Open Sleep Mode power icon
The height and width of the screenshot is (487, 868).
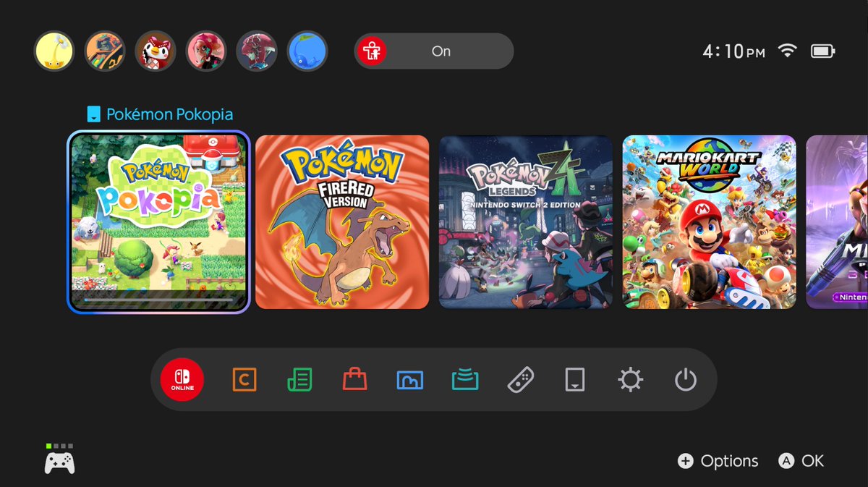[x=685, y=379]
